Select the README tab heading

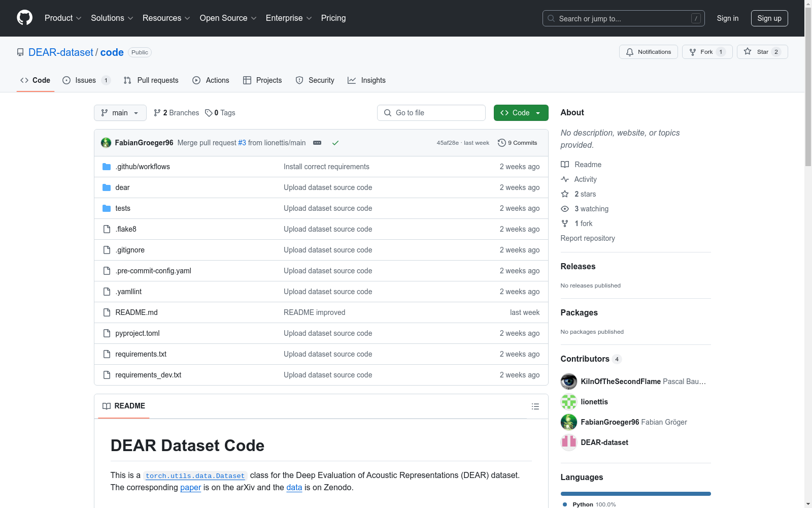pos(124,406)
